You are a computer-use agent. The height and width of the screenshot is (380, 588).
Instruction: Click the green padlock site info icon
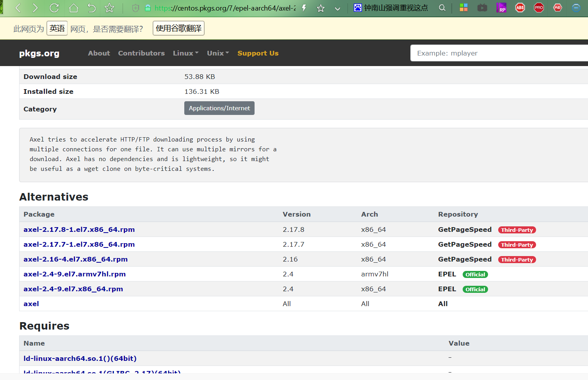148,8
